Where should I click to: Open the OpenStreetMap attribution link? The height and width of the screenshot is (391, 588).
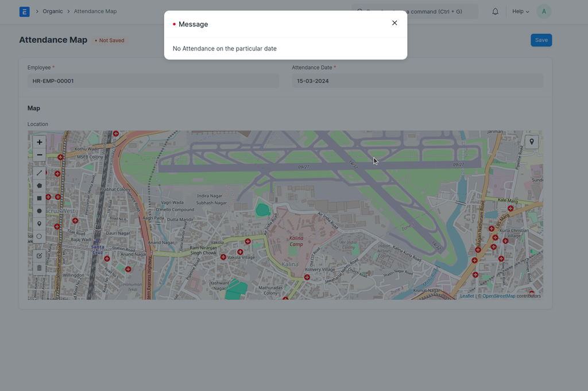tap(498, 296)
